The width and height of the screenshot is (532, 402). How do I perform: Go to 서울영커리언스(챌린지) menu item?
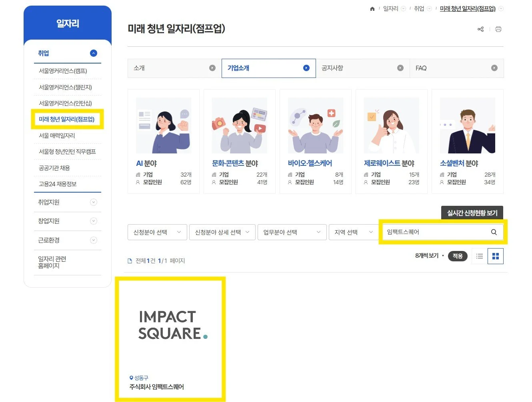(65, 88)
